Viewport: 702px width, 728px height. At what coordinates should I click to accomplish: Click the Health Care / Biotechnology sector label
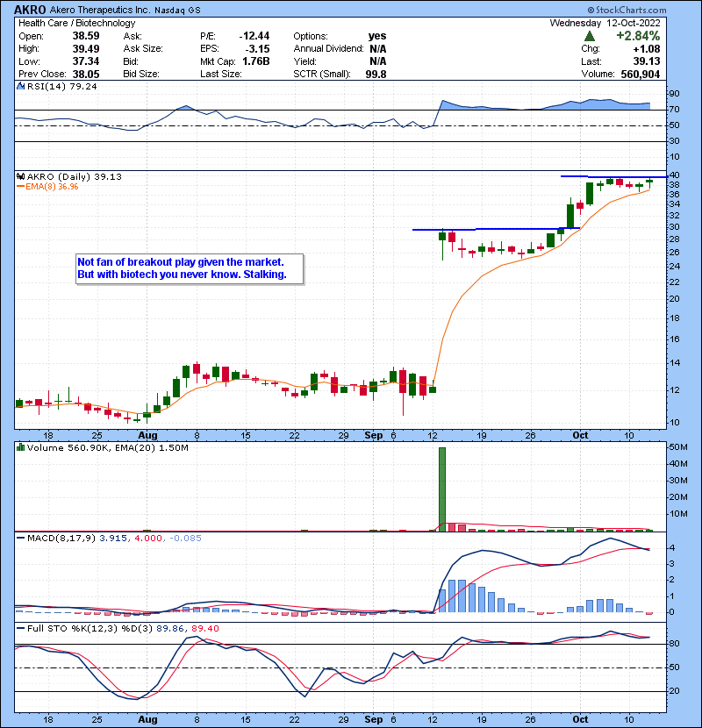[77, 23]
